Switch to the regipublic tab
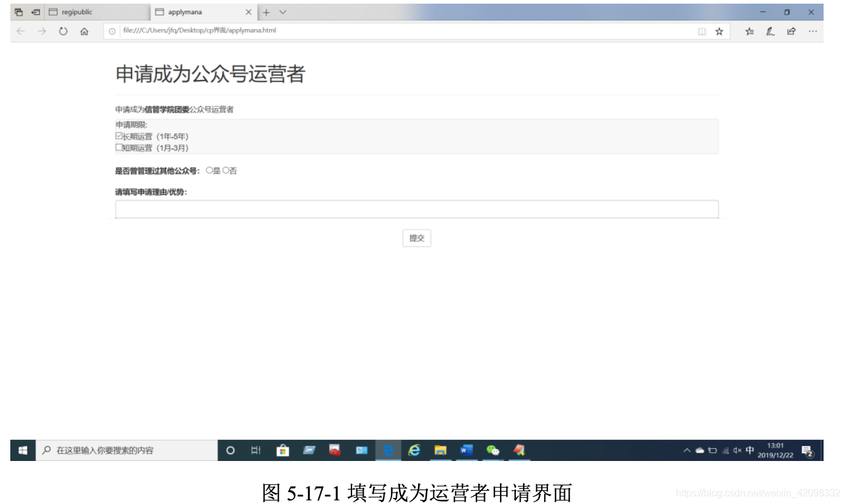Screen dimensions: 846x504 [97, 12]
